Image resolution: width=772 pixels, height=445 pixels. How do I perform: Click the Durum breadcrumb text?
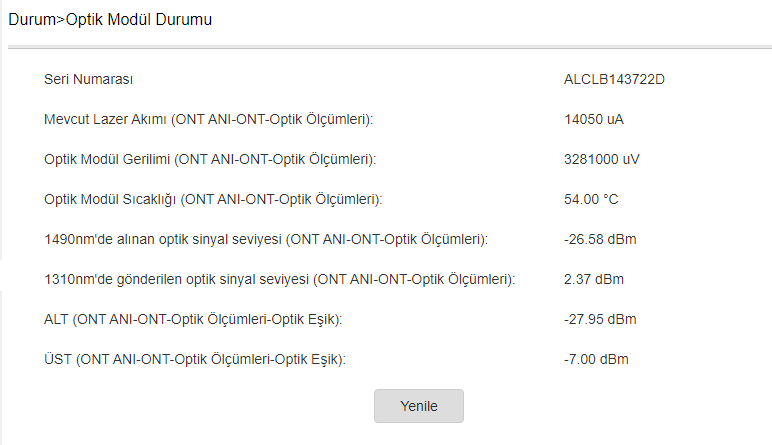click(x=30, y=19)
